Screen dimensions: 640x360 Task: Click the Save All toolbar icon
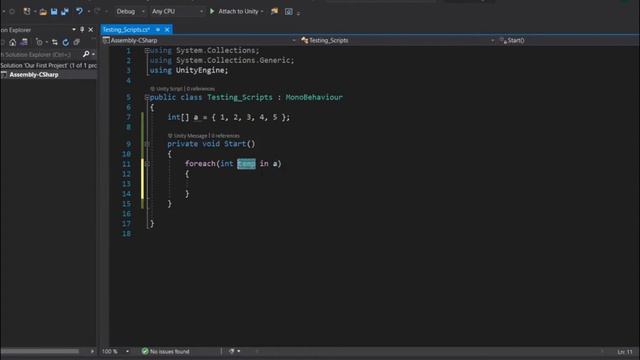point(65,11)
